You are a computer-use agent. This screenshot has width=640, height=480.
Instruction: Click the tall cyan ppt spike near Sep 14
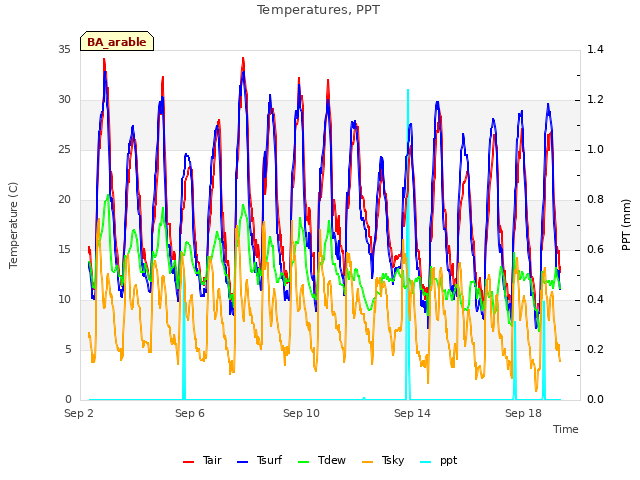click(408, 245)
